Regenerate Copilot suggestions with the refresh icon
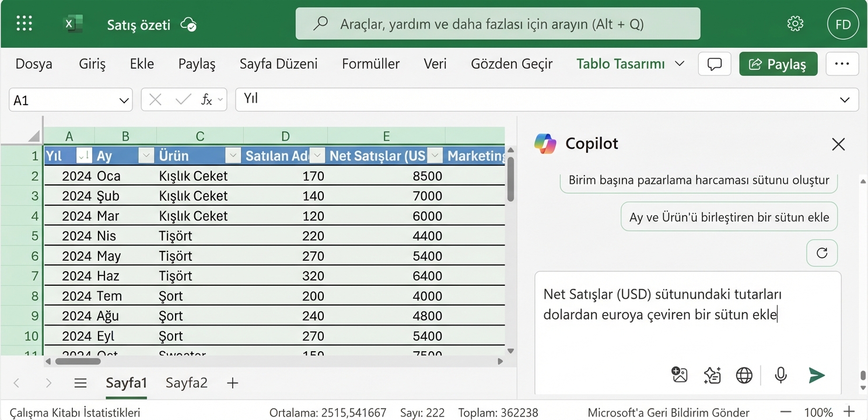Viewport: 868px width, 420px height. click(x=821, y=253)
